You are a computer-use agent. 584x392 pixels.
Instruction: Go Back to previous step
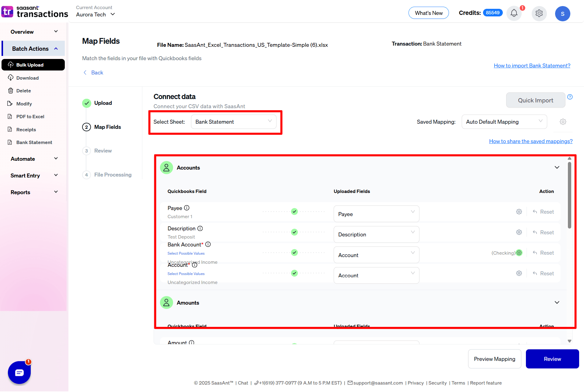point(93,72)
